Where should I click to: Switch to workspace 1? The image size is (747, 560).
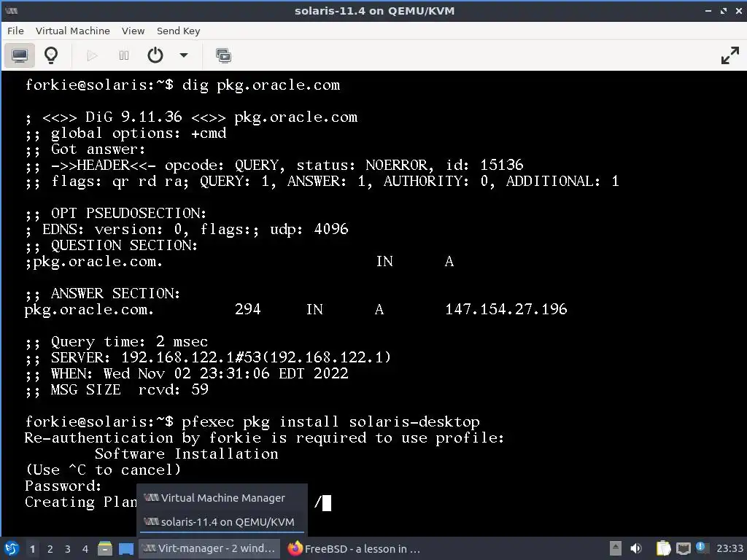32,549
